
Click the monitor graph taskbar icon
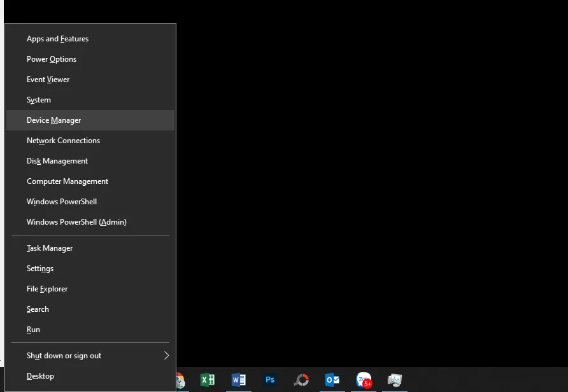[x=395, y=380]
